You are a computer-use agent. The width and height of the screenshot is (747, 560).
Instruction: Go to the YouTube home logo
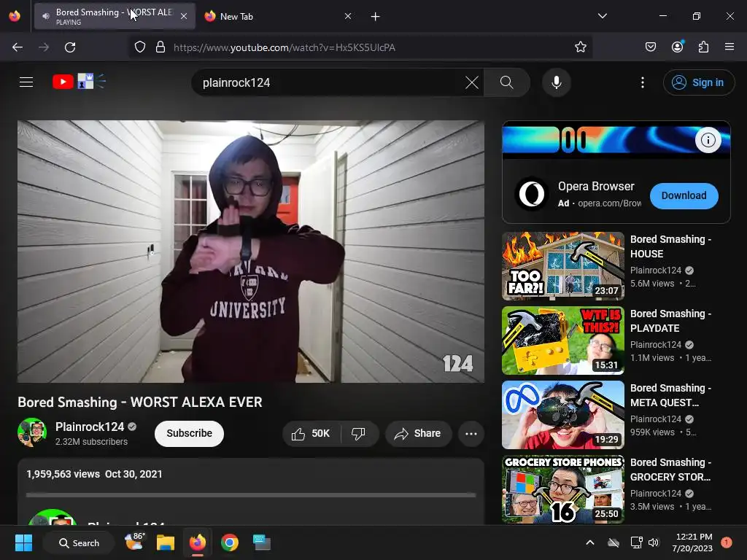(x=79, y=82)
